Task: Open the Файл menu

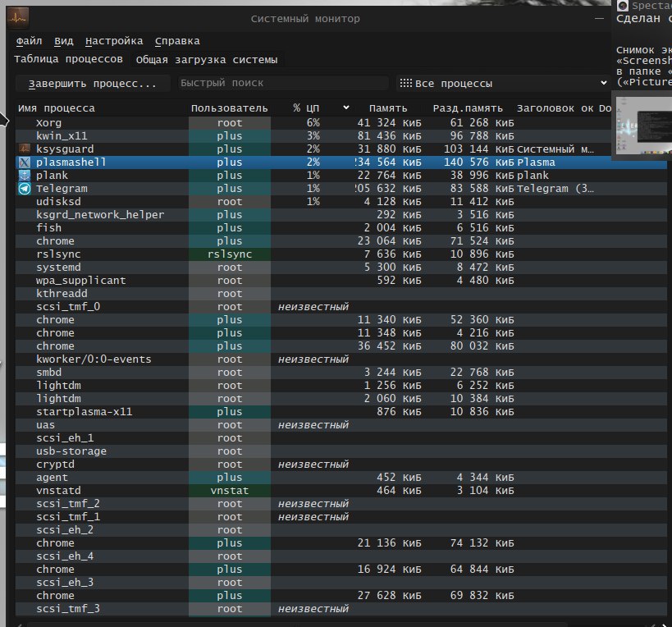Action: click(x=30, y=41)
